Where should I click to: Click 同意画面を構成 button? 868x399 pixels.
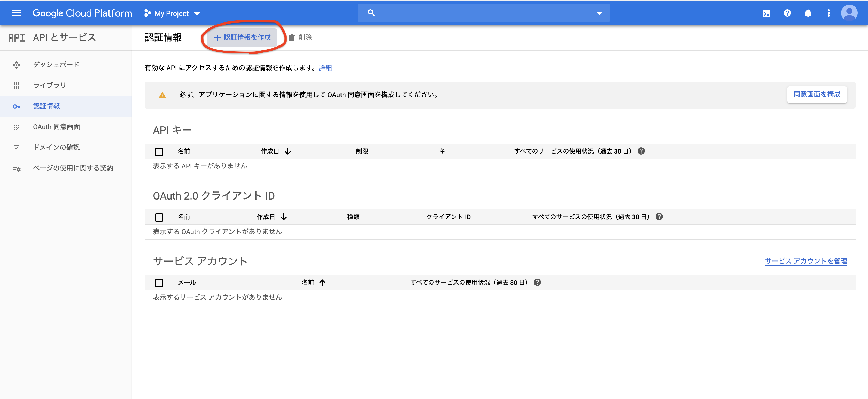pos(817,94)
